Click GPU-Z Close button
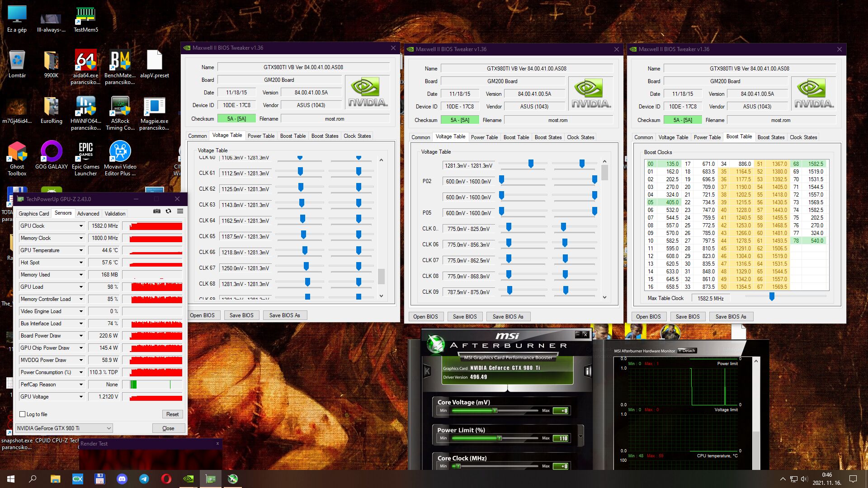868x488 pixels. pyautogui.click(x=168, y=428)
